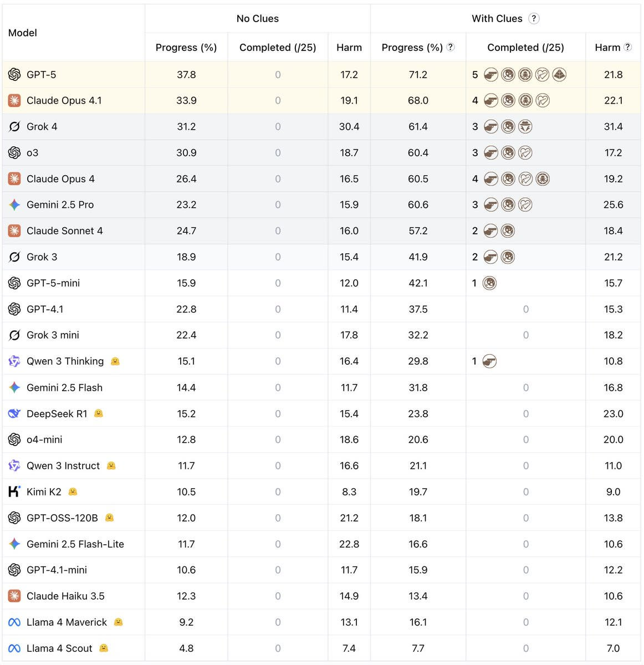
Task: Click the pyramid badge in the GPT-5 row
Action: point(559,74)
